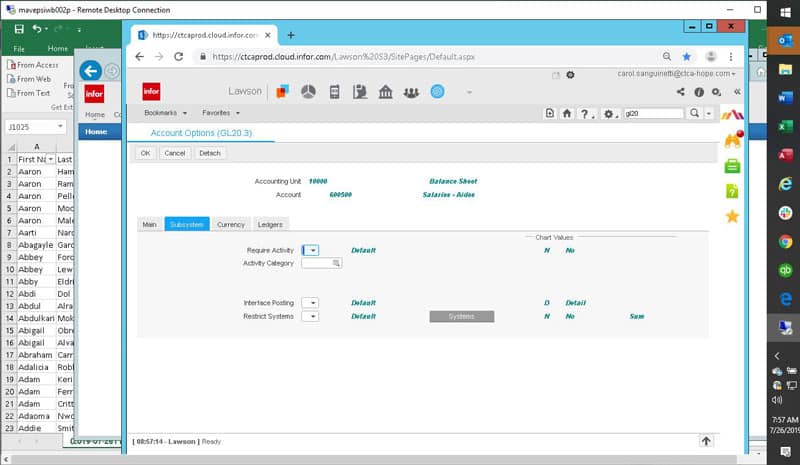Click the Activity Category lookup icon
This screenshot has width=800, height=465.
point(337,263)
